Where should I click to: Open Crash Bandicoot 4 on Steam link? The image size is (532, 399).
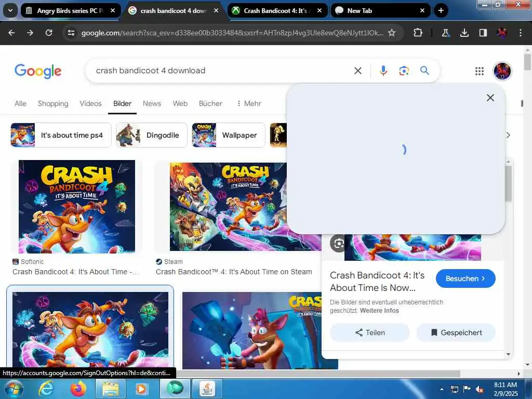(x=234, y=272)
